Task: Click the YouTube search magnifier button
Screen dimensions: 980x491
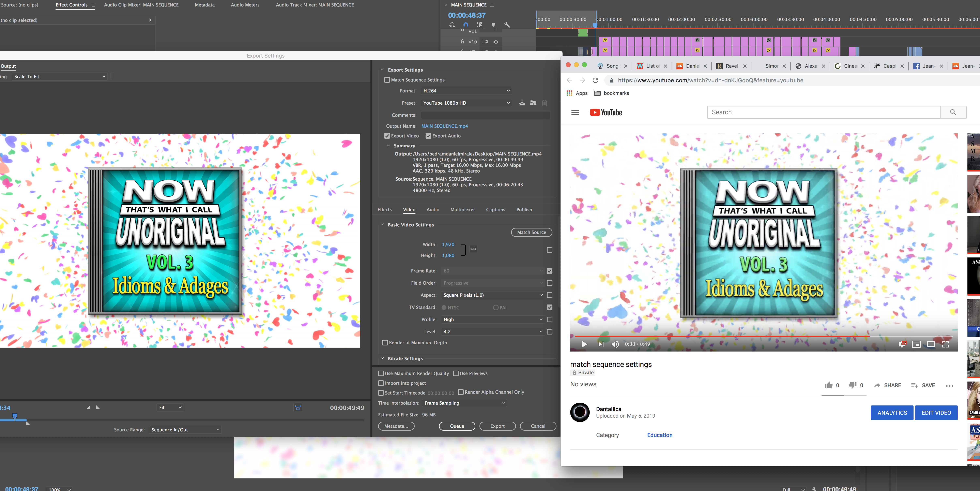Action: point(953,112)
